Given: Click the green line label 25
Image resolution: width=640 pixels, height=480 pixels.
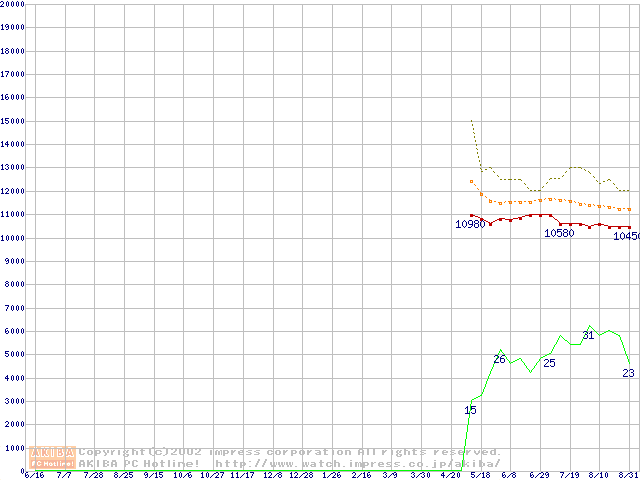Looking at the screenshot, I should (549, 363).
